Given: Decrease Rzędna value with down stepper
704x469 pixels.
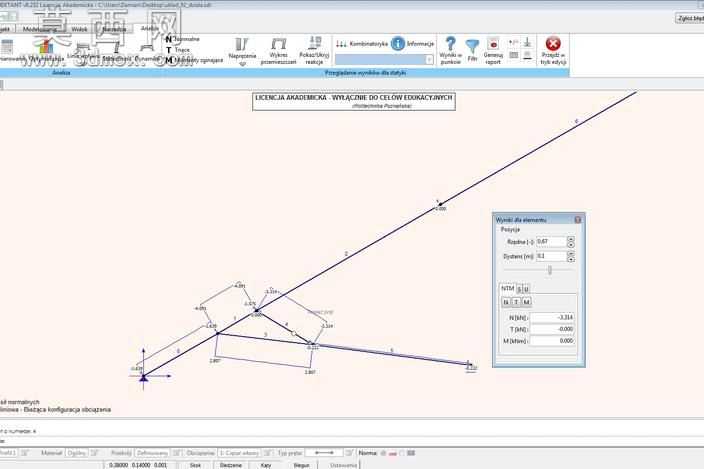Looking at the screenshot, I should point(571,245).
